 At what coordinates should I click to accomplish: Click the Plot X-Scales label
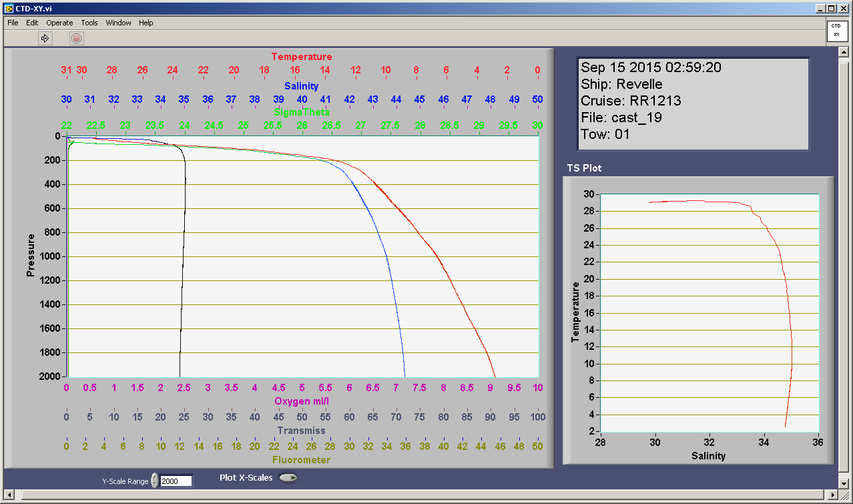(246, 477)
